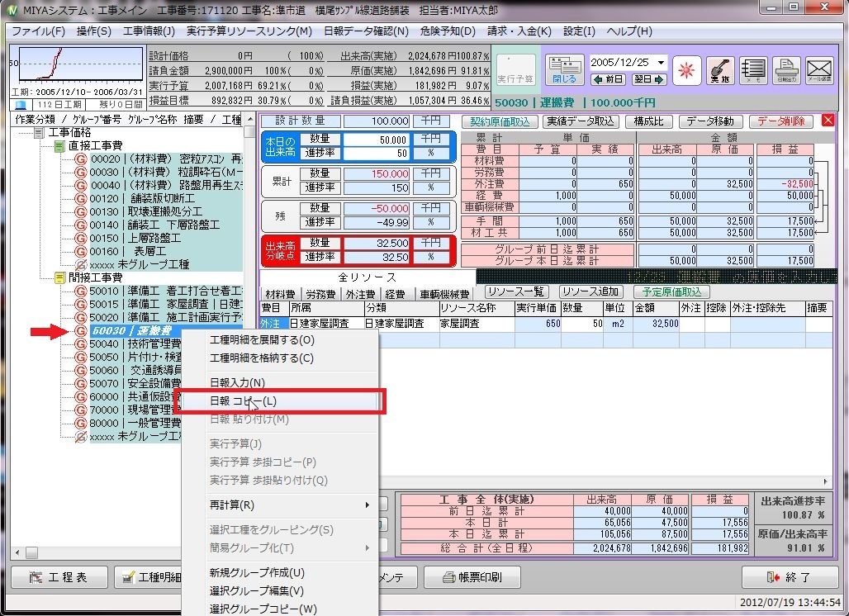Viewport: 849px width, 616px height.
Task: Click the G icon of 50010 準備工 row
Action: [81, 291]
